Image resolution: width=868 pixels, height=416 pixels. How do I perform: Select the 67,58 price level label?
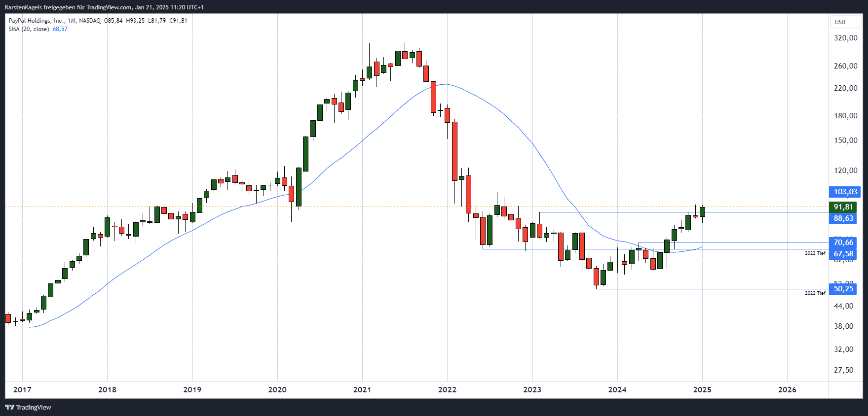point(843,254)
